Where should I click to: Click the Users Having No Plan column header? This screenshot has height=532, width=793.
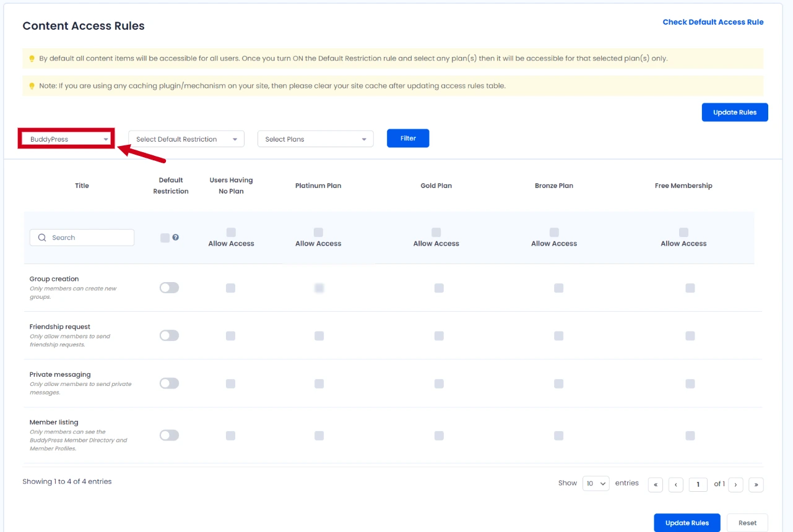click(231, 186)
